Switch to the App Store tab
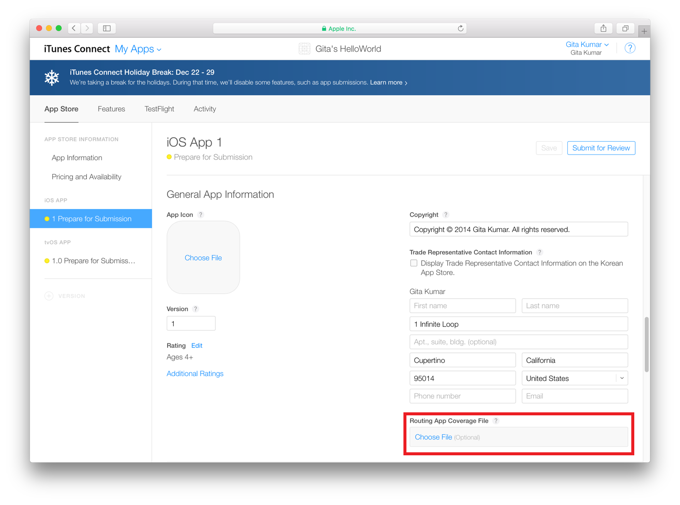Screen dimensions: 680x505 point(61,109)
